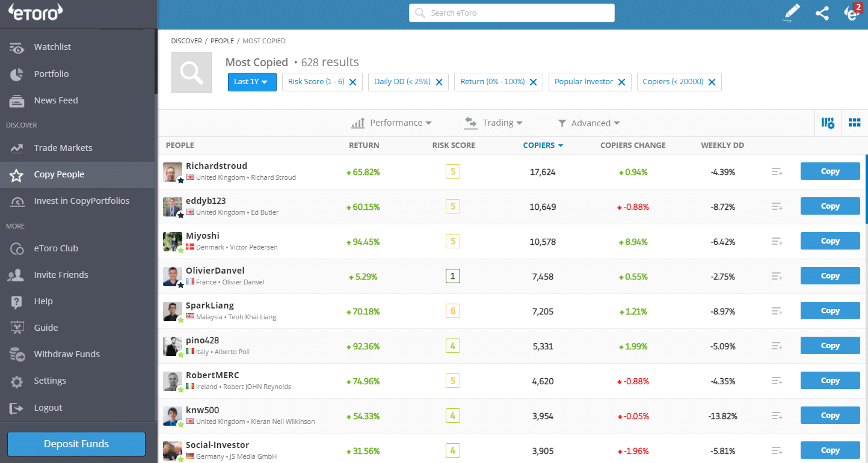The image size is (868, 463).
Task: Open the Last 1Y time period dropdown
Action: [252, 82]
